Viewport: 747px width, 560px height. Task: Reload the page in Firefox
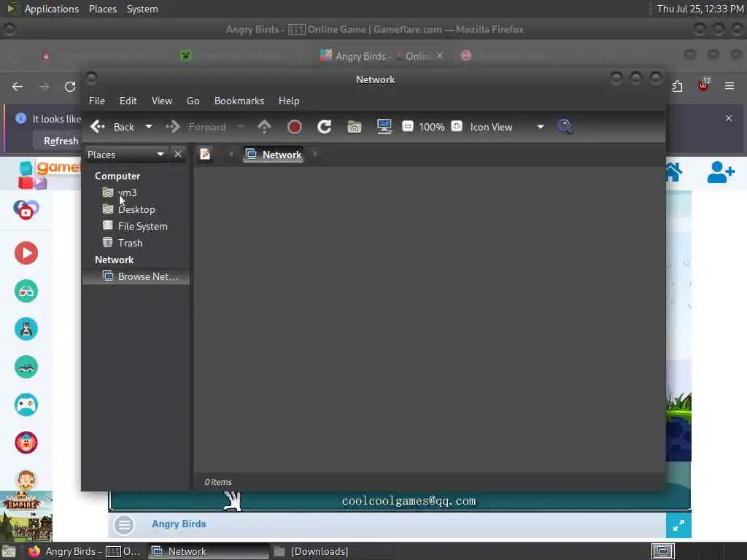pyautogui.click(x=70, y=87)
